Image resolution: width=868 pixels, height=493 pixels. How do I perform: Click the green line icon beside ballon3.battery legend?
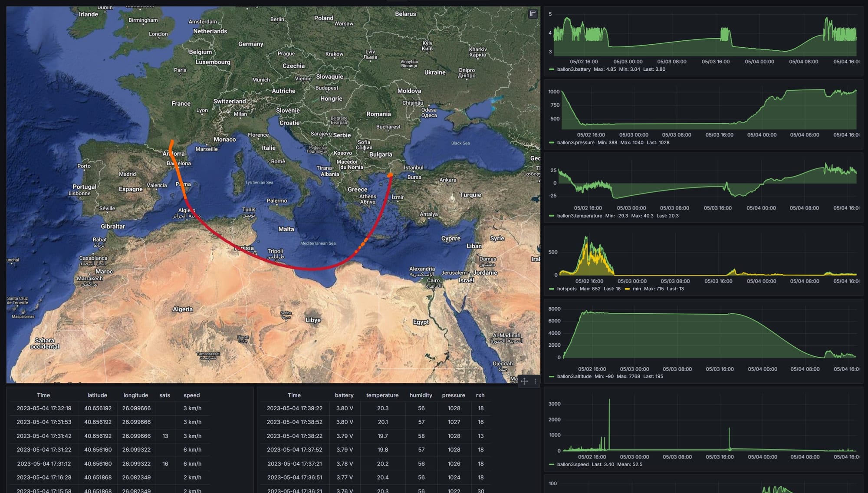(x=551, y=69)
